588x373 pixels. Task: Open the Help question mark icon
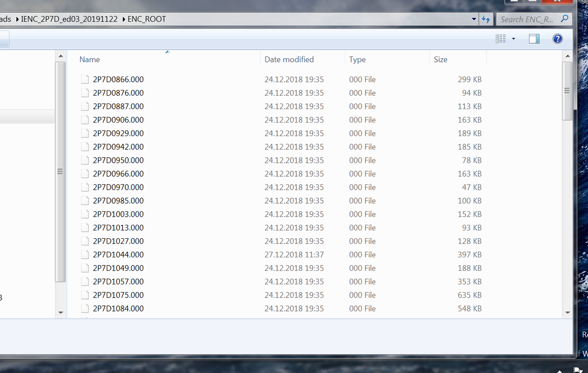click(x=557, y=39)
